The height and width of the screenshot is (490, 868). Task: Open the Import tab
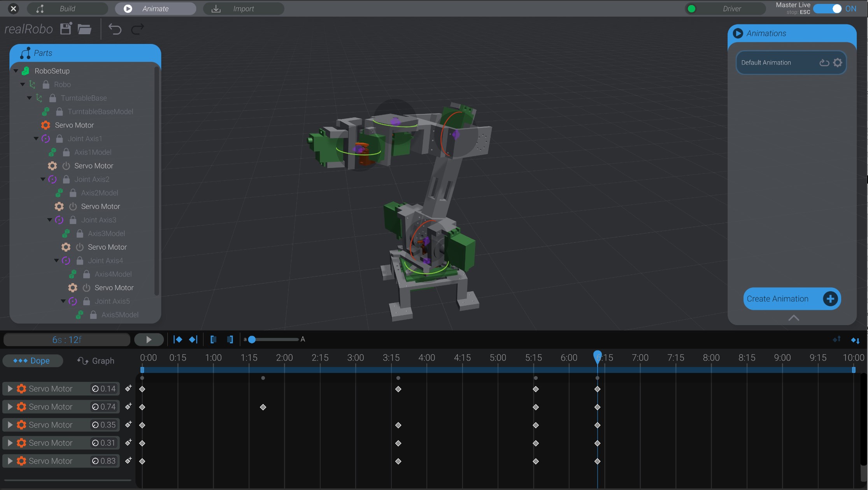pyautogui.click(x=243, y=8)
